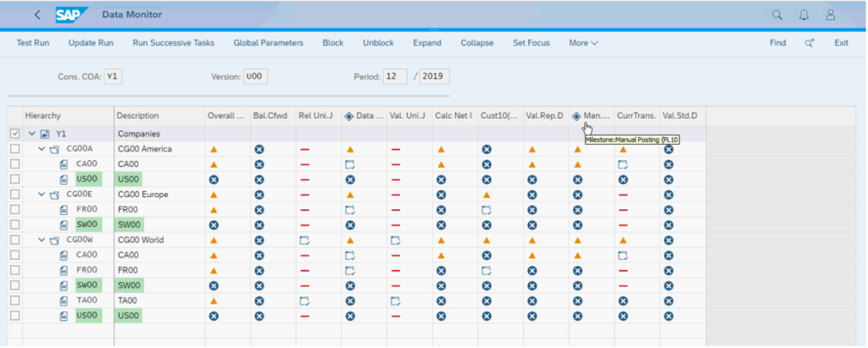Viewport: 868px width, 348px height.
Task: Click Block in toolbar
Action: coord(333,42)
